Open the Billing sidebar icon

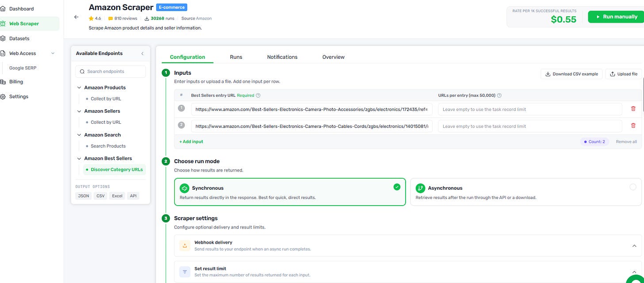pyautogui.click(x=3, y=82)
